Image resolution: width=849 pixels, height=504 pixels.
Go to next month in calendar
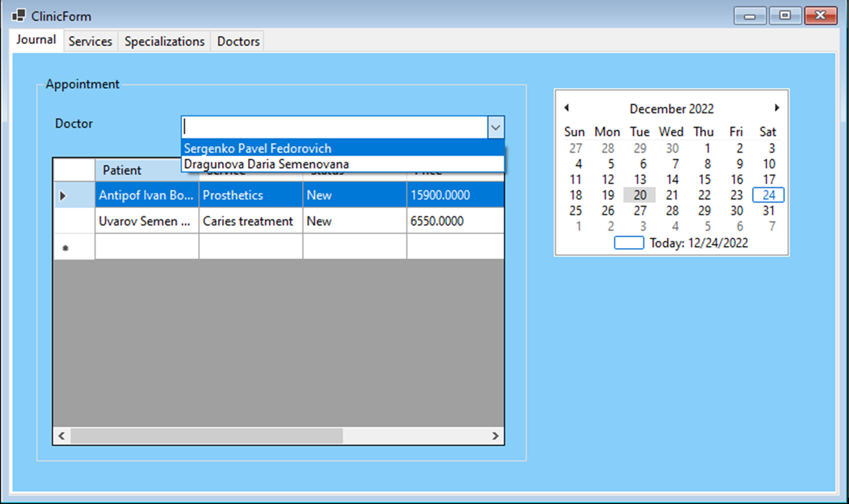click(x=777, y=108)
